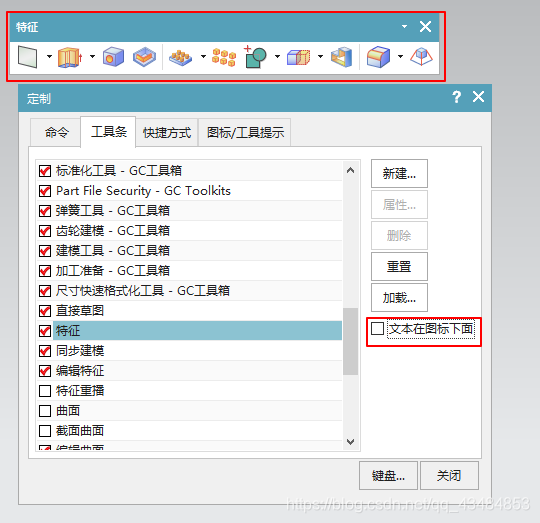This screenshot has height=523, width=540.
Task: Uncheck Part File Security - GC Toolkits
Action: (45, 191)
